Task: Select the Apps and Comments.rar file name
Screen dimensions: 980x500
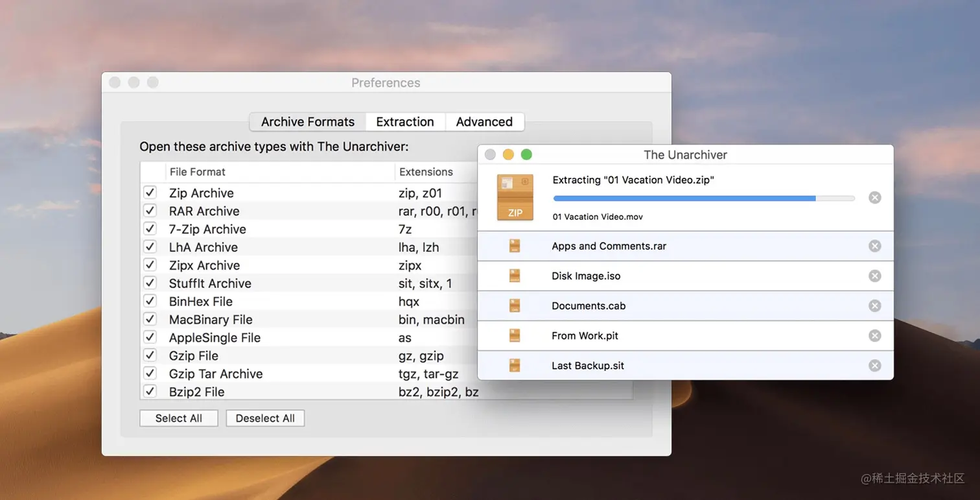Action: coord(609,246)
